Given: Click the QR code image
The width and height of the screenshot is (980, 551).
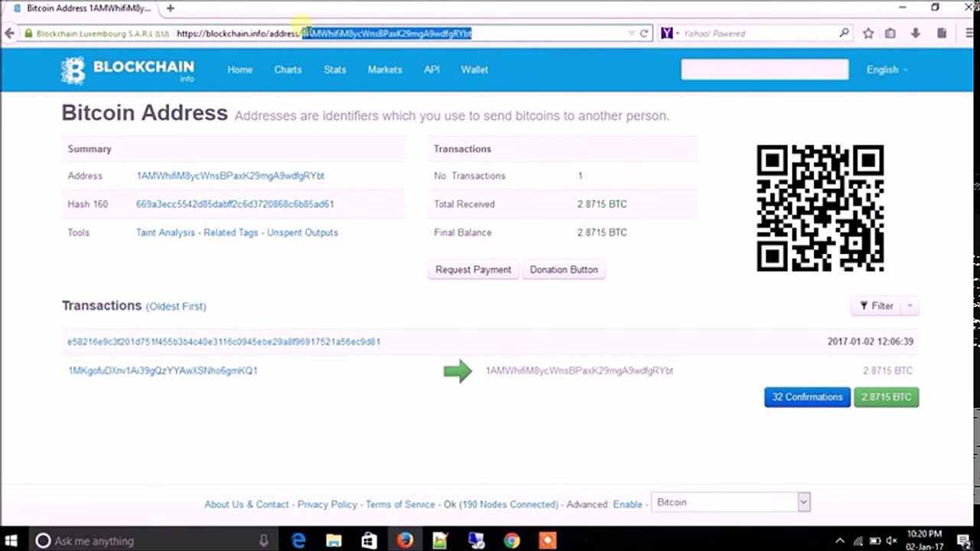Looking at the screenshot, I should coord(820,208).
